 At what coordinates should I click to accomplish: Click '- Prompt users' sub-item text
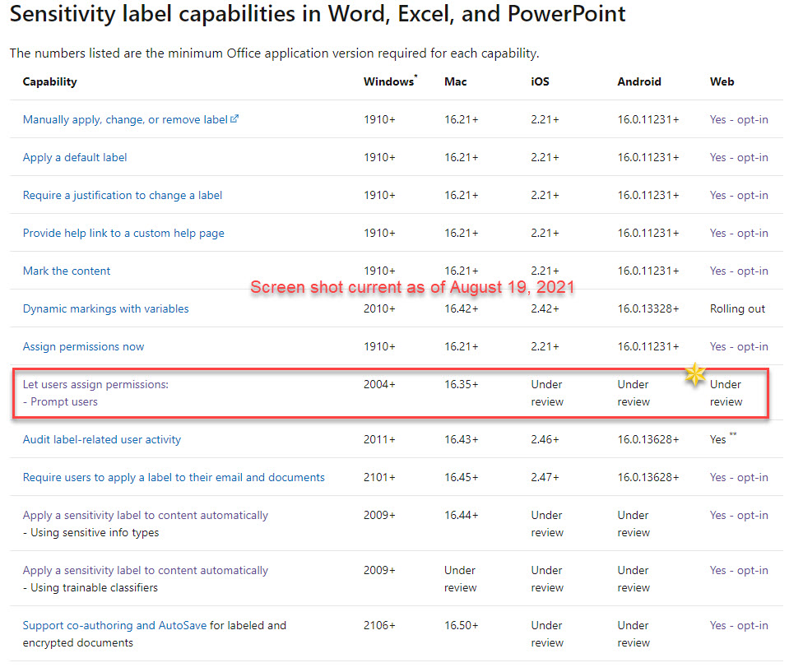(60, 402)
